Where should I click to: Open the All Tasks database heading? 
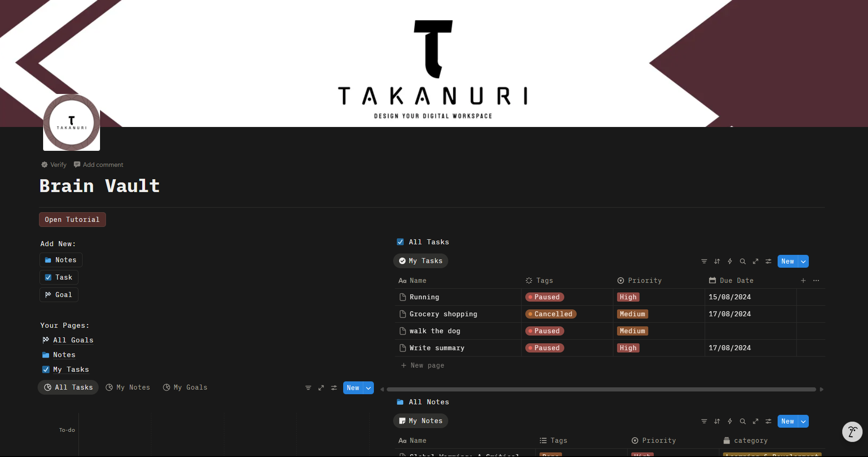[x=429, y=242]
